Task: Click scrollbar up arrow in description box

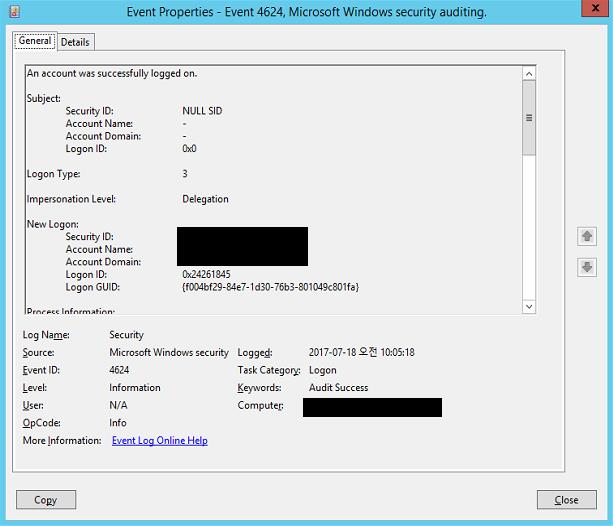Action: (529, 74)
